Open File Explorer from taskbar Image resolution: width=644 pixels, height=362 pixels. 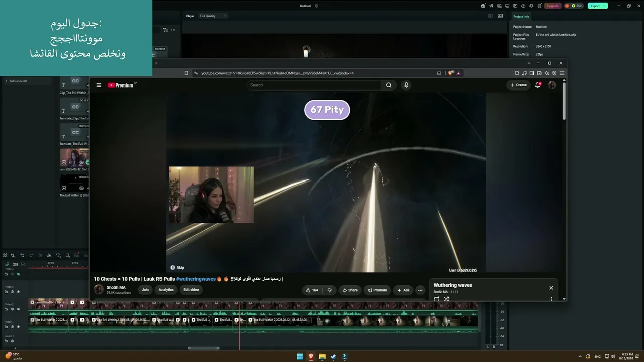(x=322, y=357)
